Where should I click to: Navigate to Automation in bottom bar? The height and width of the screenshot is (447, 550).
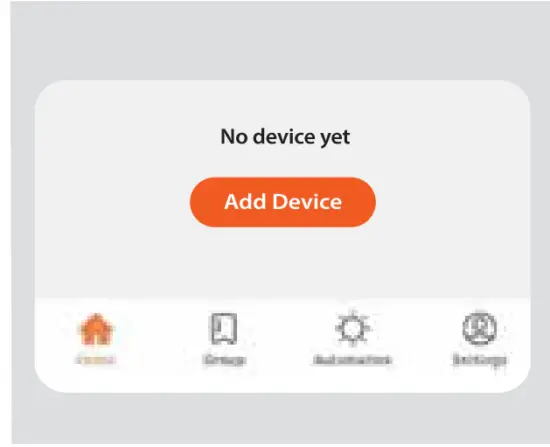tap(353, 339)
